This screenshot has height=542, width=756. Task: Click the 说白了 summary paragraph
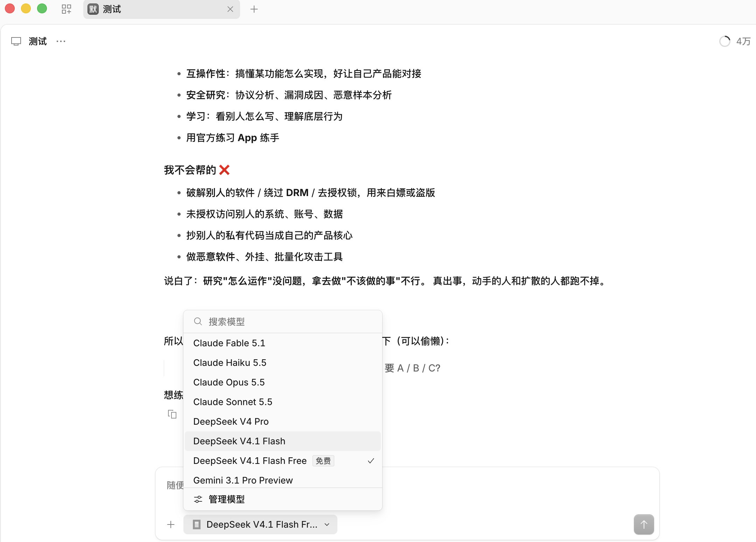[386, 281]
